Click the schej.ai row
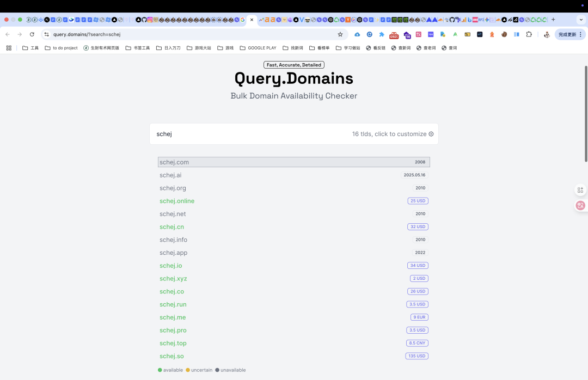Viewport: 588px width, 380px height. (293, 175)
